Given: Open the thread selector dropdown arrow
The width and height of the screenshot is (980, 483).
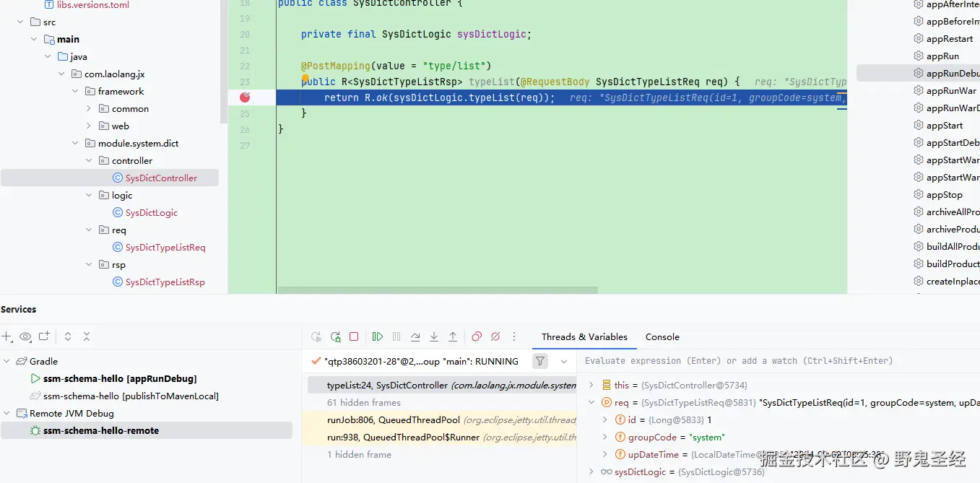Looking at the screenshot, I should point(564,361).
